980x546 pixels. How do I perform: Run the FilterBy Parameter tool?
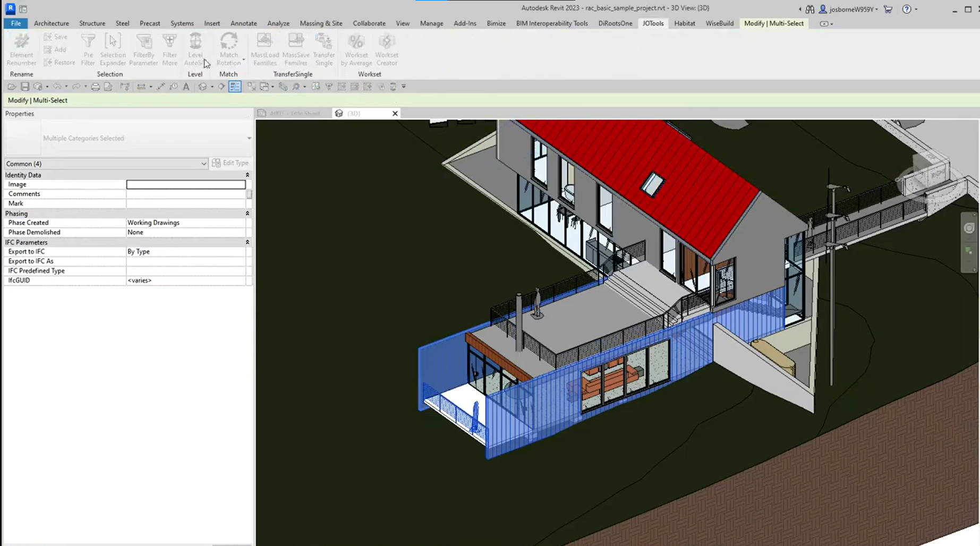143,50
